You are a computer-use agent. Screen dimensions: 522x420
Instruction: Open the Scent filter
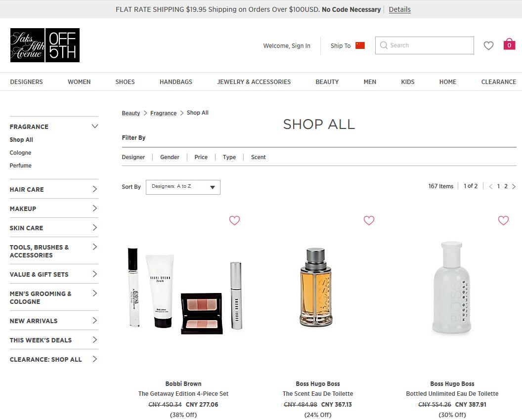click(x=259, y=157)
